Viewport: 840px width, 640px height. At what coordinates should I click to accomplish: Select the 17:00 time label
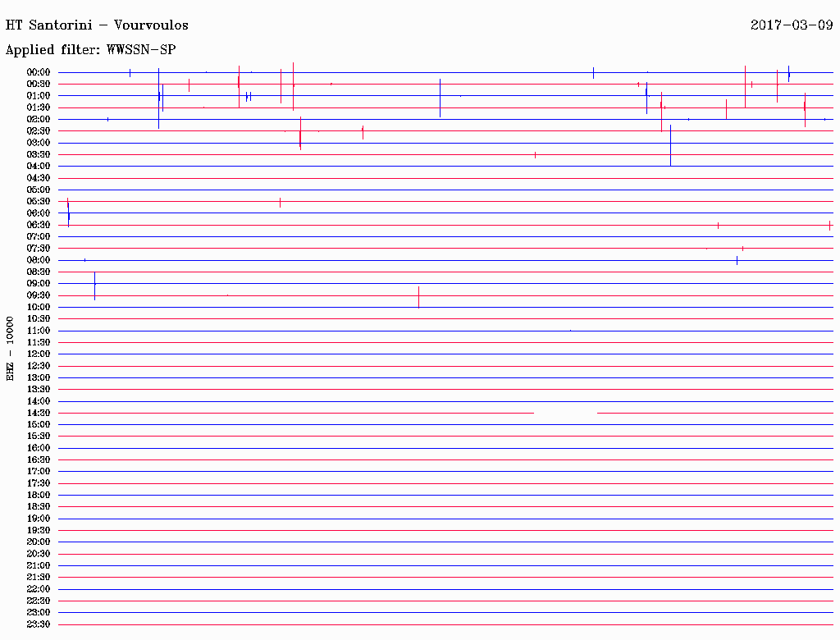coord(39,472)
